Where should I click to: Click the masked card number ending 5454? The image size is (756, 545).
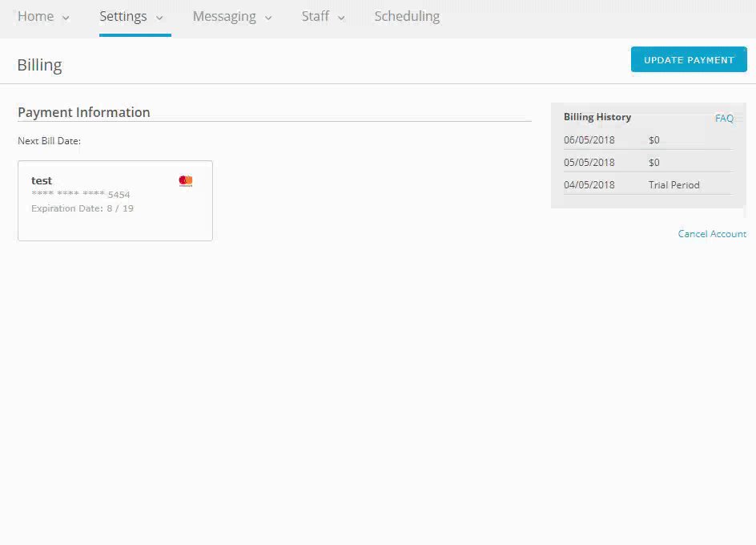click(x=80, y=195)
